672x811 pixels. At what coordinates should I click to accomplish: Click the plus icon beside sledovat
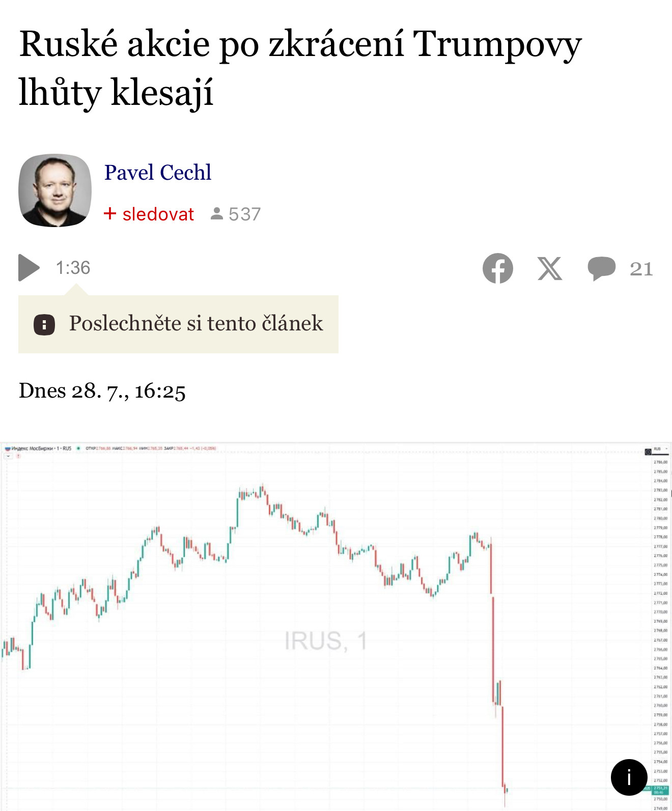pos(110,214)
